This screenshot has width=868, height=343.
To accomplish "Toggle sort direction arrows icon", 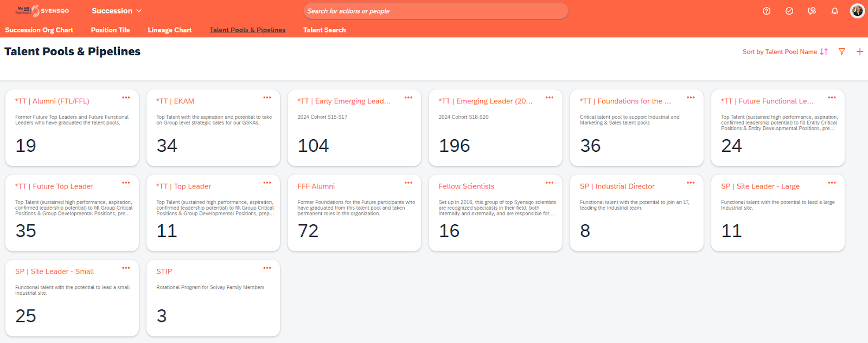I will click(x=824, y=51).
